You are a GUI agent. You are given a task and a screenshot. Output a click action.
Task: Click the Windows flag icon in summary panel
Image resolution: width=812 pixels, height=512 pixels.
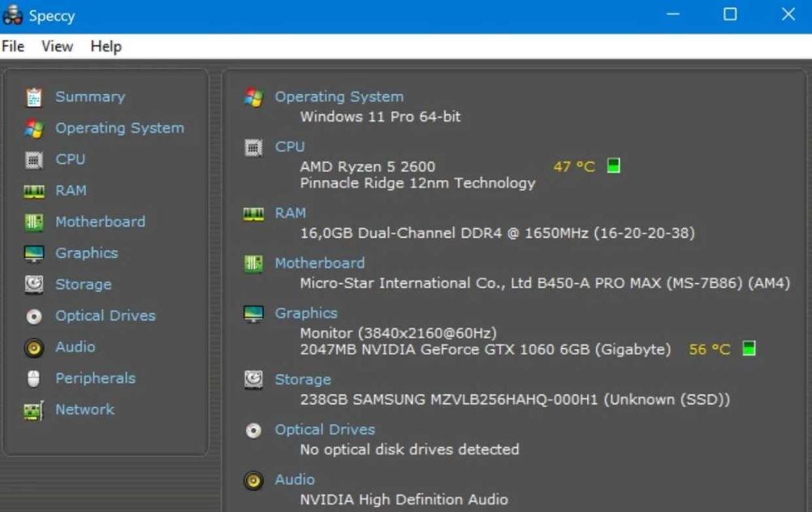pyautogui.click(x=253, y=97)
